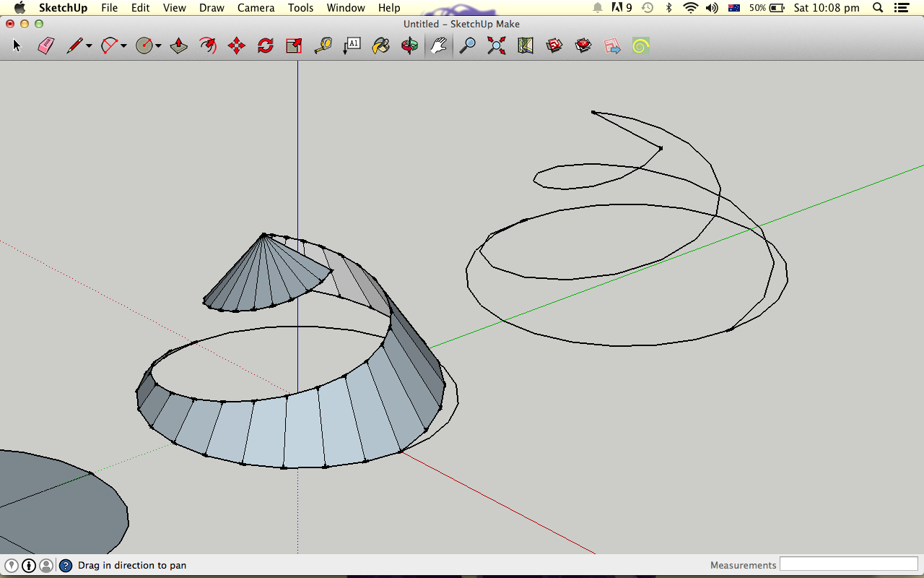Open the Apple menu

[19, 8]
